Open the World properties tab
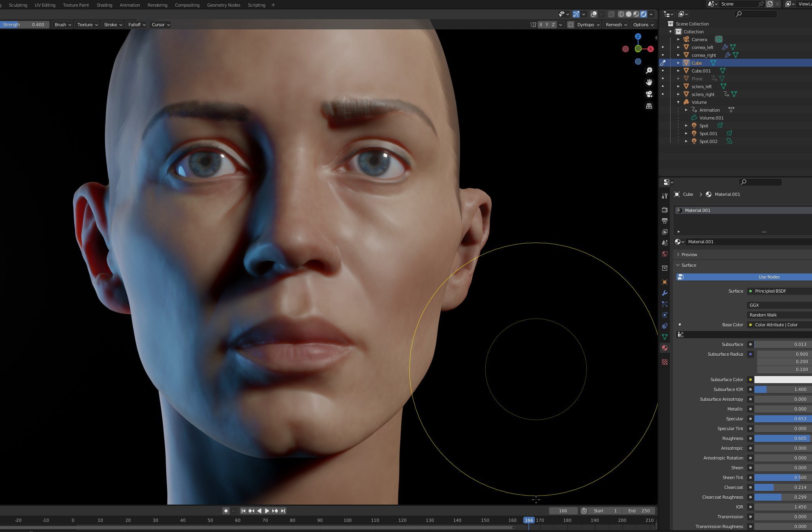 coord(664,254)
